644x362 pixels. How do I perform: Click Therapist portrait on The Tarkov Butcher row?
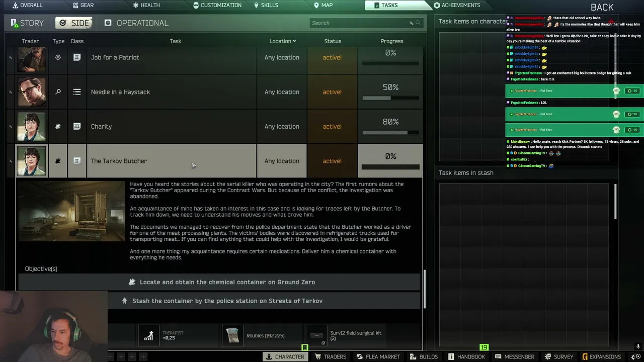(x=32, y=161)
